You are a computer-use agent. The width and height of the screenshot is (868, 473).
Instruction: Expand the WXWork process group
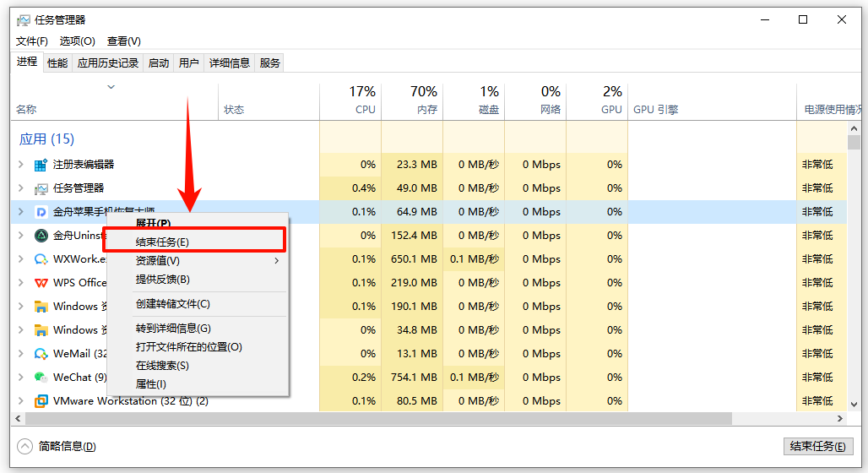pyautogui.click(x=20, y=259)
